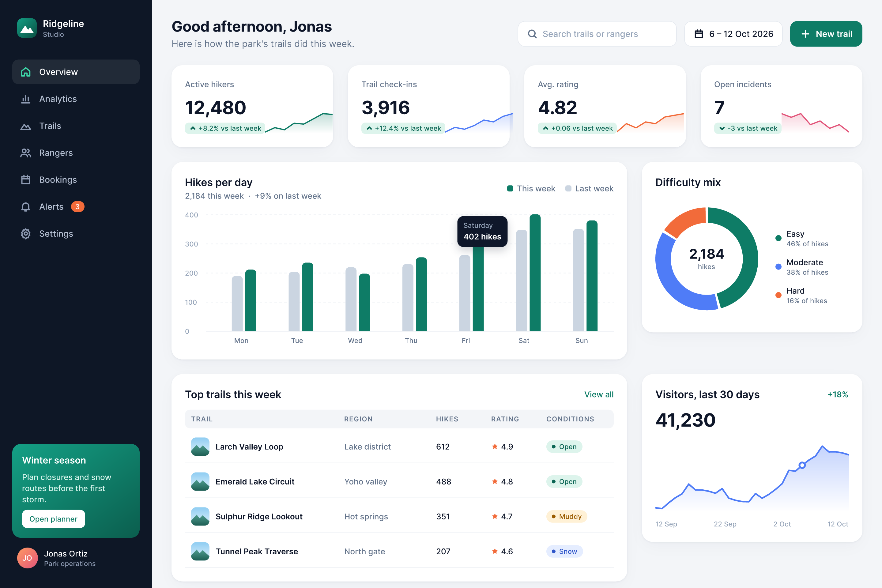Click the Settings gear icon
The image size is (882, 588).
tap(25, 234)
